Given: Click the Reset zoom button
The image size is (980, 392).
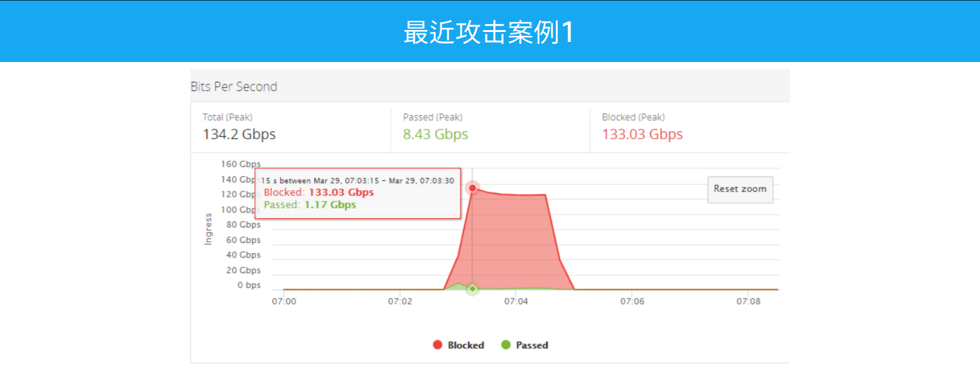Looking at the screenshot, I should coord(740,189).
